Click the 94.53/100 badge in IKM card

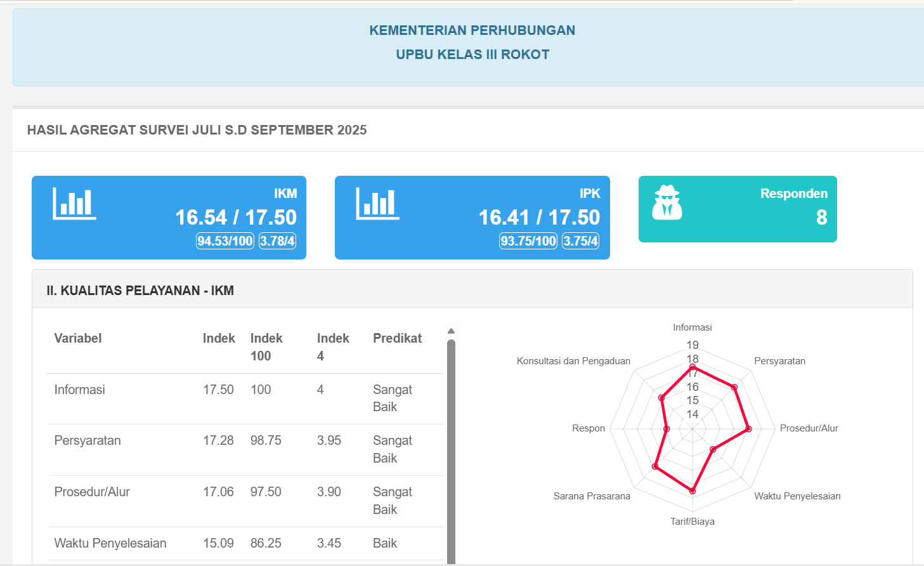point(225,241)
